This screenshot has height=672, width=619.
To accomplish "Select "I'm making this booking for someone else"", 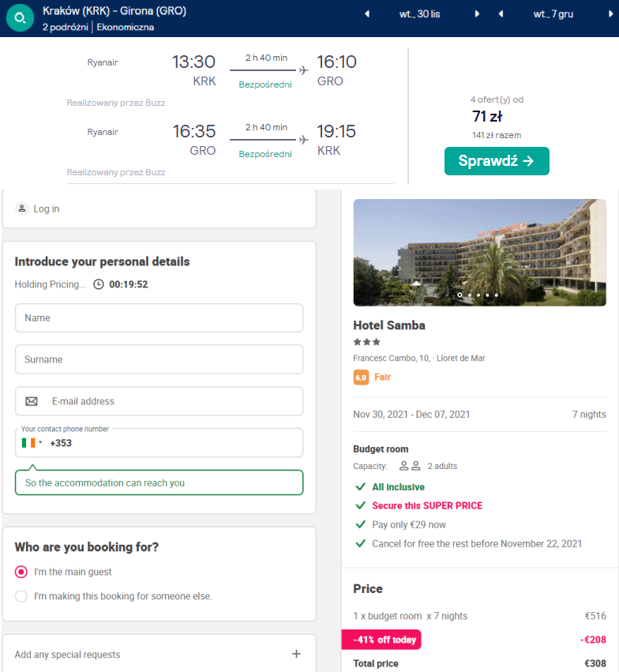I will 21,596.
